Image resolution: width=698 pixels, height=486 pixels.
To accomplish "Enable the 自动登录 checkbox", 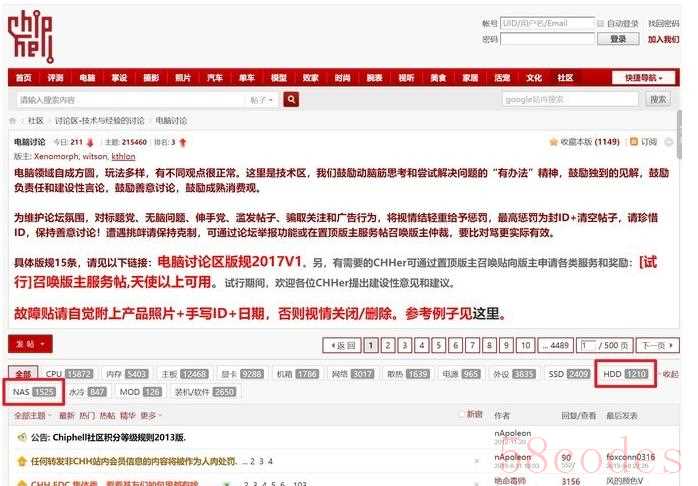I will pos(600,23).
